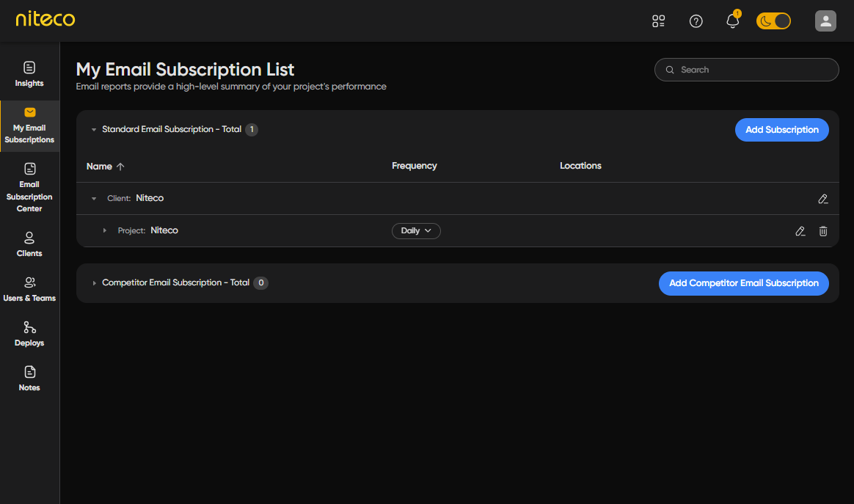The width and height of the screenshot is (854, 504).
Task: Sort by Name column arrow
Action: click(120, 167)
